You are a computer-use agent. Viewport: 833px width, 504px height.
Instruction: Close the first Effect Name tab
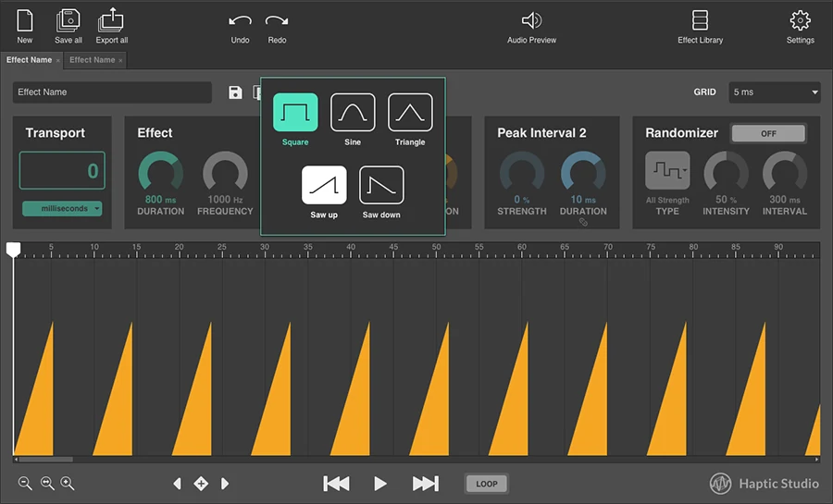tap(58, 60)
